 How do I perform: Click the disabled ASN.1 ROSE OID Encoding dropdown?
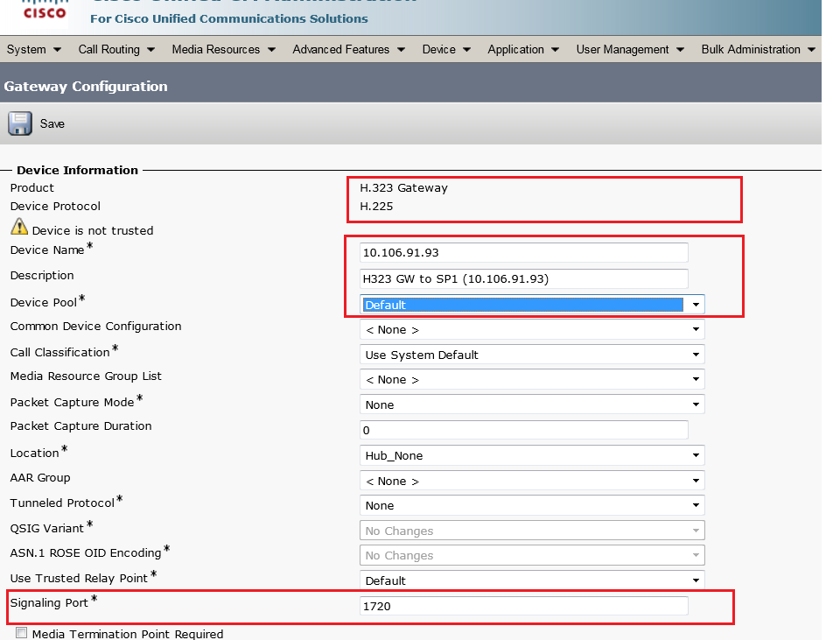[532, 555]
